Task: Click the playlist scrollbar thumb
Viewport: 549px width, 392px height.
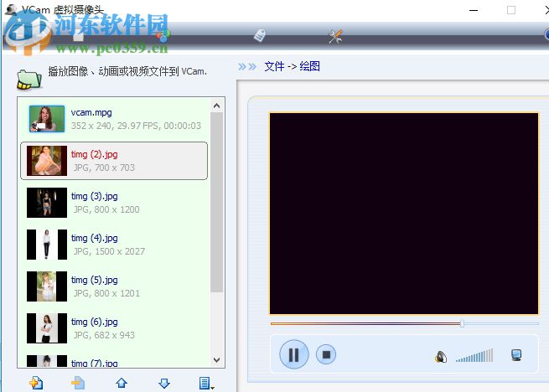Action: click(x=217, y=202)
